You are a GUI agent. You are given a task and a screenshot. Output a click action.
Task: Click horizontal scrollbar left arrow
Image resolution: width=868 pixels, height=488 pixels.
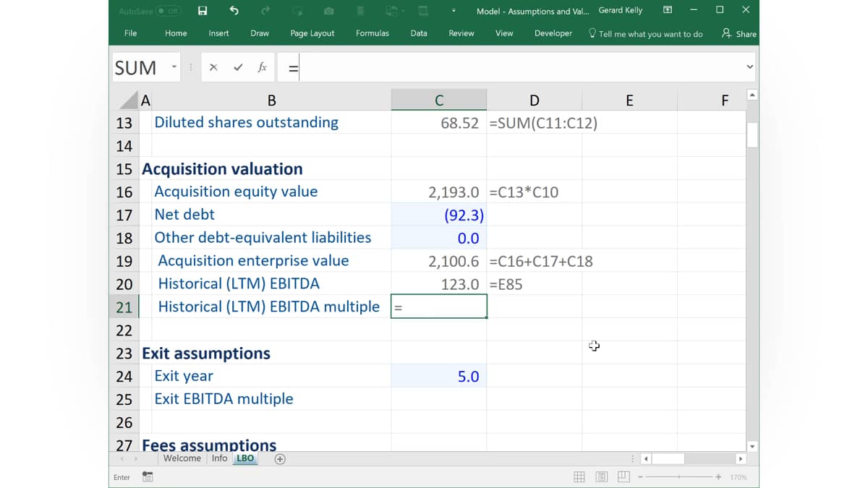pyautogui.click(x=646, y=459)
